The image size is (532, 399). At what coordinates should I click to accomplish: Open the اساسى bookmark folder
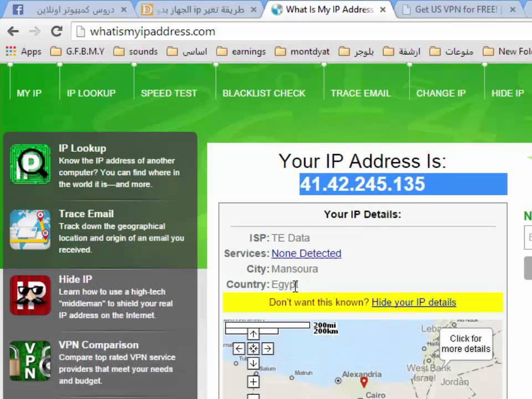coord(187,52)
